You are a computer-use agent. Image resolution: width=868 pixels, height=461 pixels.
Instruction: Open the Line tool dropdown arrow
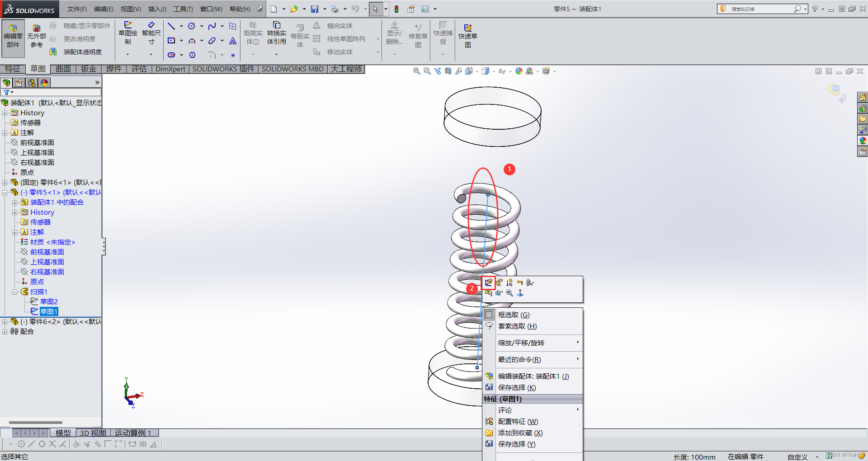181,26
